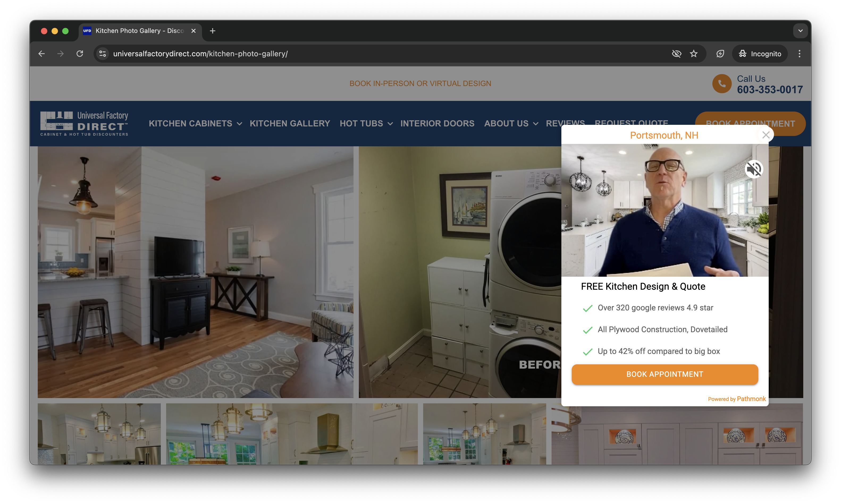Click the back navigation arrow in browser

(x=41, y=53)
